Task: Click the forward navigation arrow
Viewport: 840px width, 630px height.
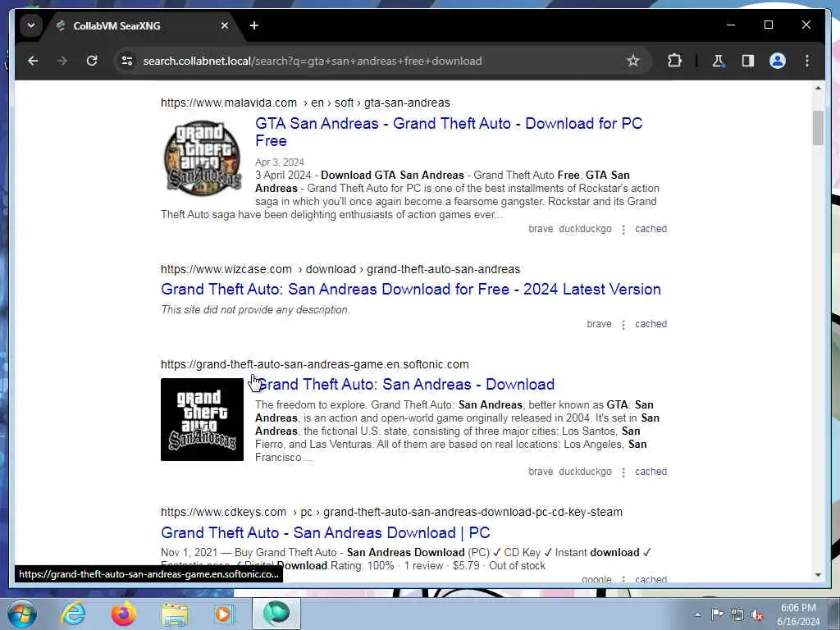Action: coord(62,61)
